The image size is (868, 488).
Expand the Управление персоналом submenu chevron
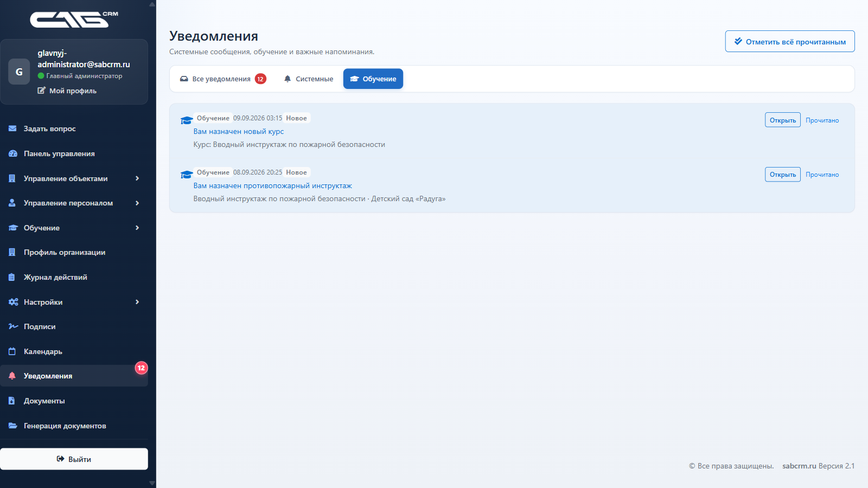pyautogui.click(x=137, y=203)
